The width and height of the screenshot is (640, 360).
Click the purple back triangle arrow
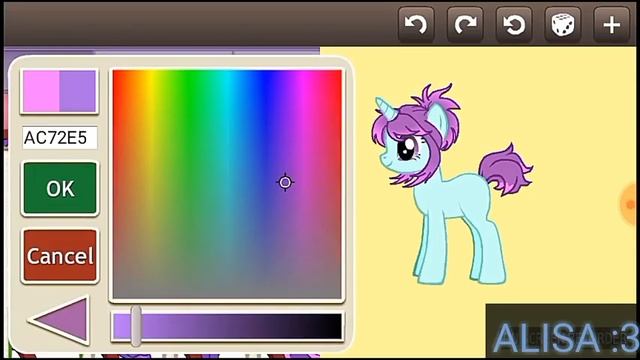(60, 320)
